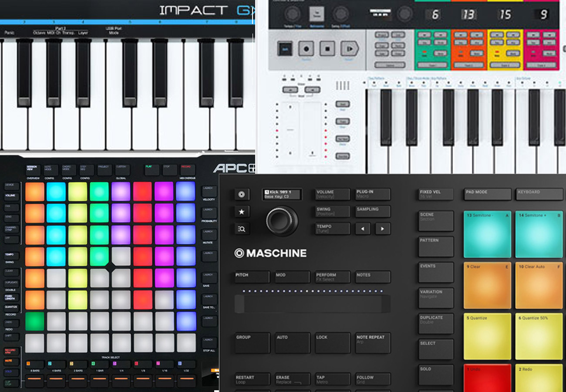Image resolution: width=566 pixels, height=392 pixels.
Task: Hit TAP Metro on Maschine
Action: pos(333,379)
